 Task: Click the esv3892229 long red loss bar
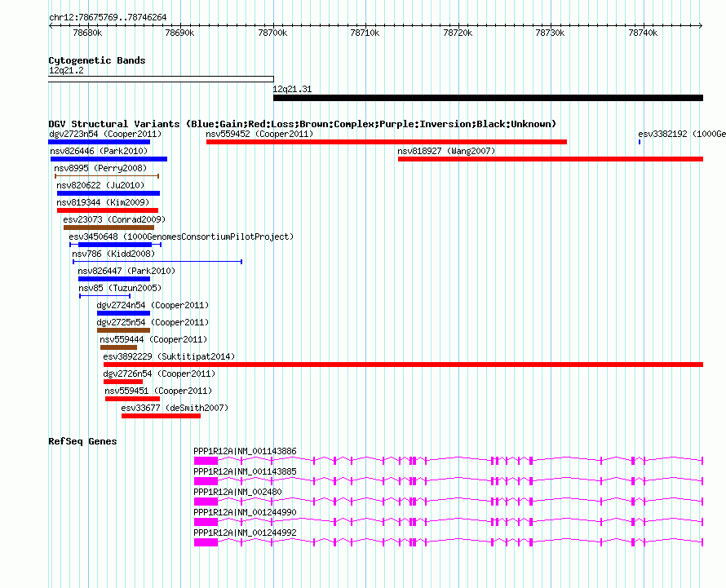point(403,365)
